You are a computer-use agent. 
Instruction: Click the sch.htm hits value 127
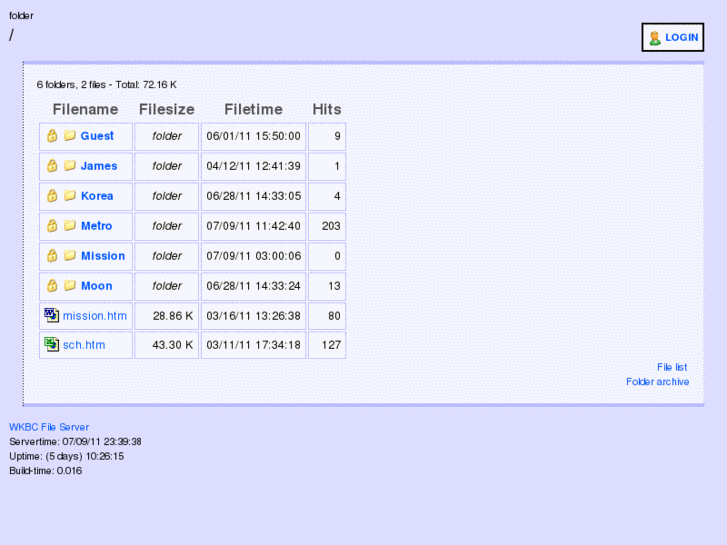[331, 345]
